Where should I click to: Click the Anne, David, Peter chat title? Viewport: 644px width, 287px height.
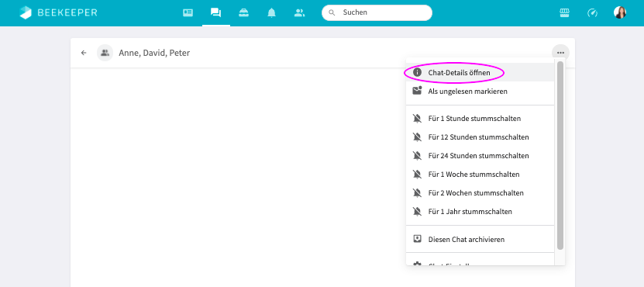(154, 53)
